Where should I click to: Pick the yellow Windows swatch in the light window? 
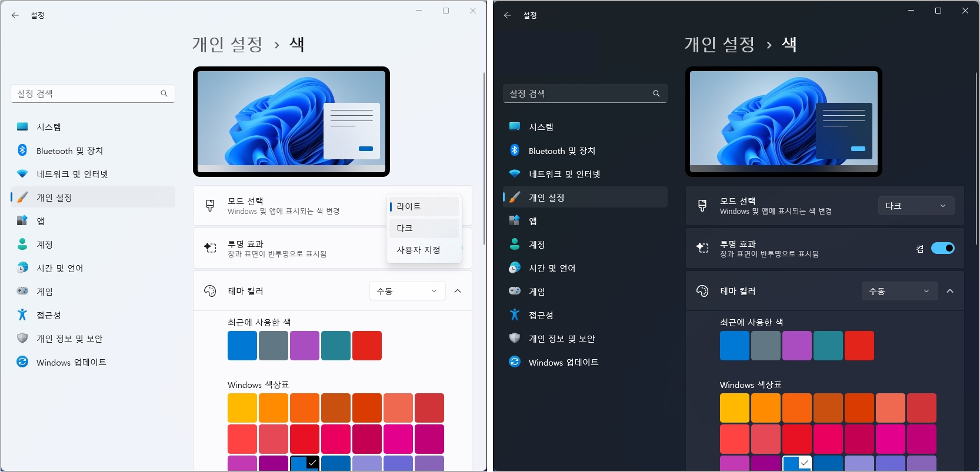242,408
